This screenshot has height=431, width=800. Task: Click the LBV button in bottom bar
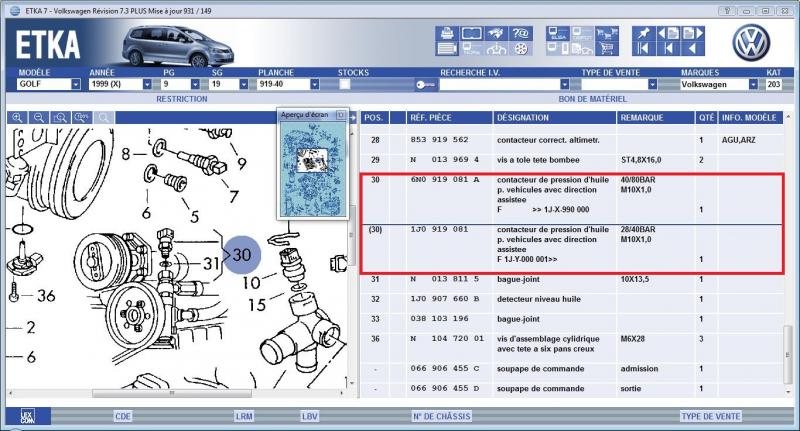point(310,416)
